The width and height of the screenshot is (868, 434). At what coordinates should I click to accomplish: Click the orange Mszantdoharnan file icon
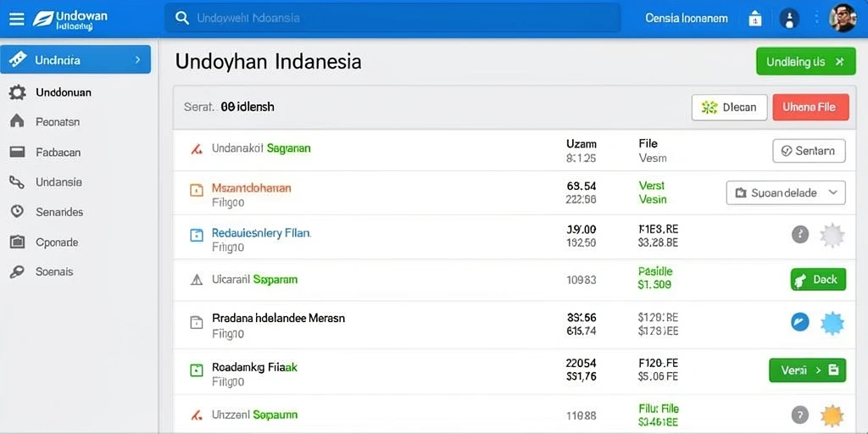(197, 191)
